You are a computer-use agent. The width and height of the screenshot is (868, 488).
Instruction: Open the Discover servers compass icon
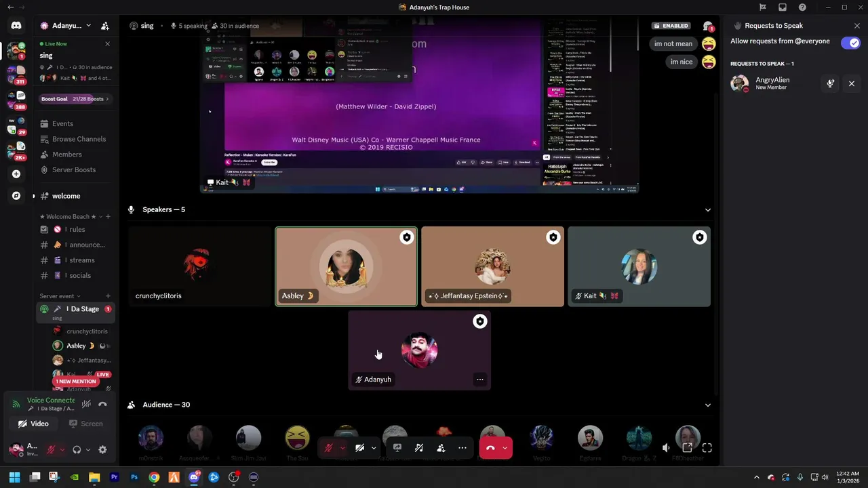pos(16,195)
